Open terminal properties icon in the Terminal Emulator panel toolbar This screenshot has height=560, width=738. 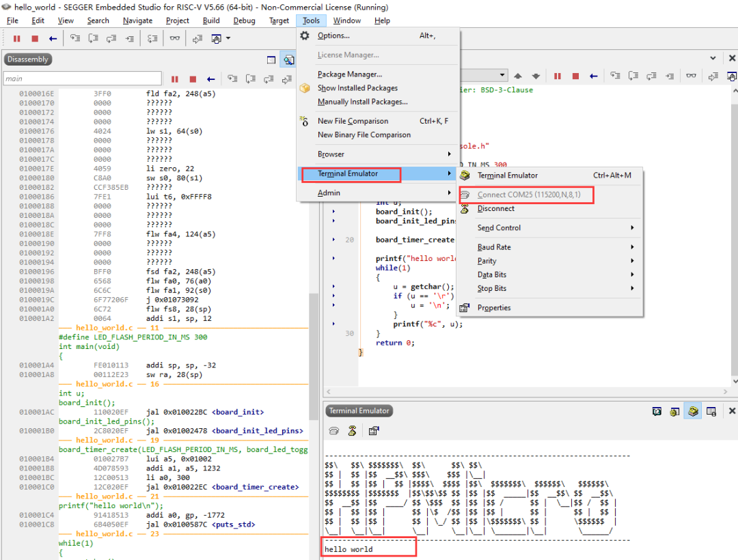click(x=373, y=431)
